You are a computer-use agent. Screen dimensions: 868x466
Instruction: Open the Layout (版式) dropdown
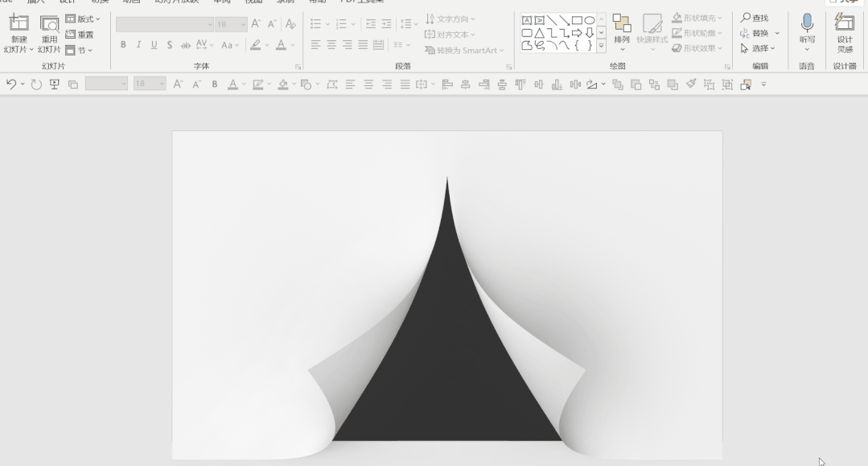83,19
